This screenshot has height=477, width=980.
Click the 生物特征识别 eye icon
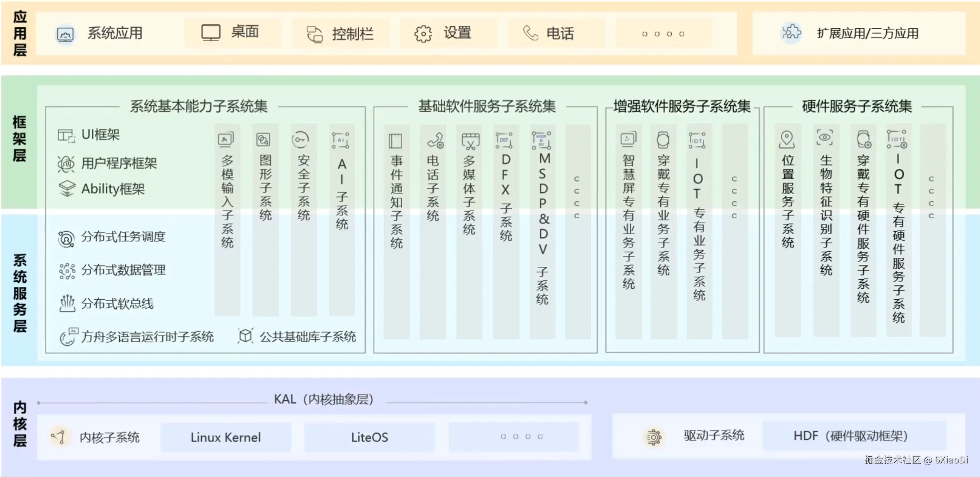click(x=825, y=137)
